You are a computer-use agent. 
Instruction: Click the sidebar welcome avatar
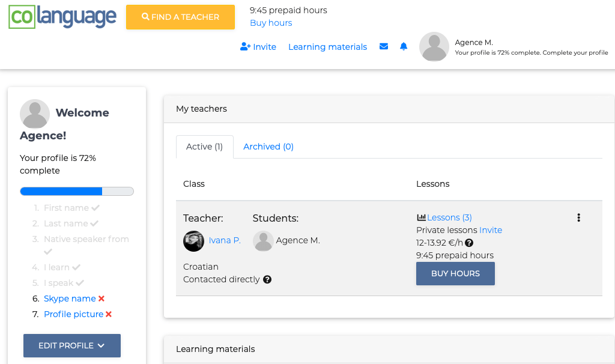point(35,114)
